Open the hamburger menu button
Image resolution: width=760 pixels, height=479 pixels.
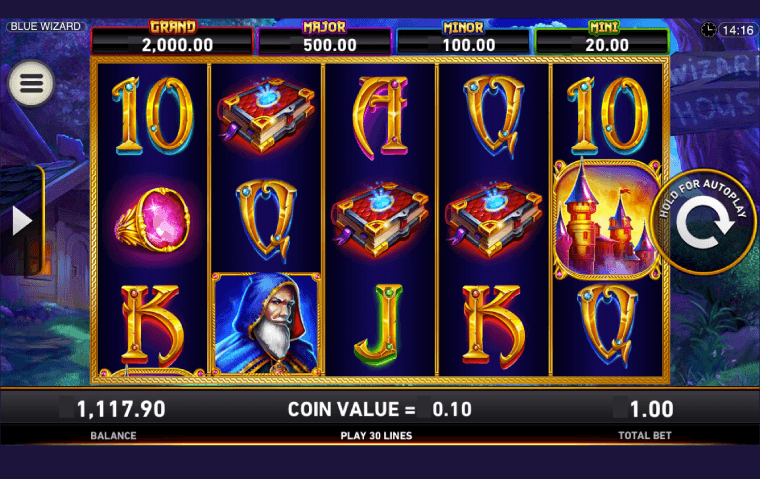click(32, 83)
